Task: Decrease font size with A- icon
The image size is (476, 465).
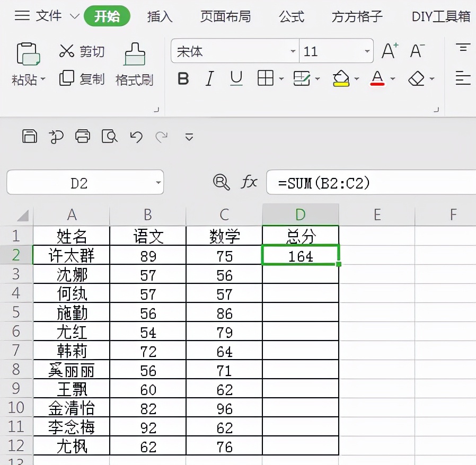Action: [417, 50]
